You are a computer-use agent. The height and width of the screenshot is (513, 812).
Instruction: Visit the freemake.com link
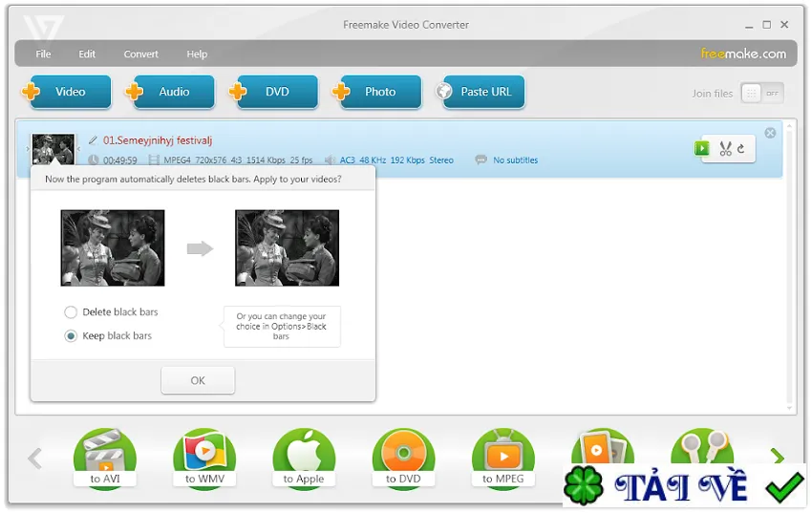743,53
